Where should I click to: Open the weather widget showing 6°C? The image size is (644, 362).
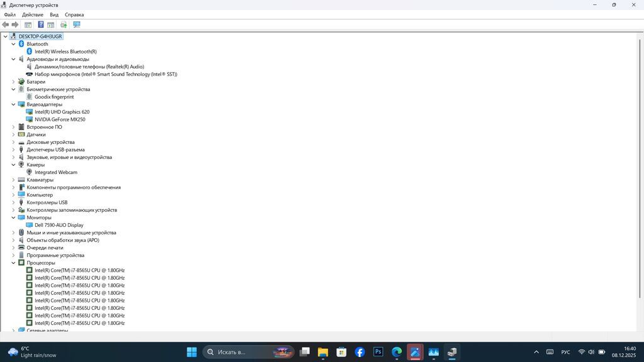(x=32, y=352)
